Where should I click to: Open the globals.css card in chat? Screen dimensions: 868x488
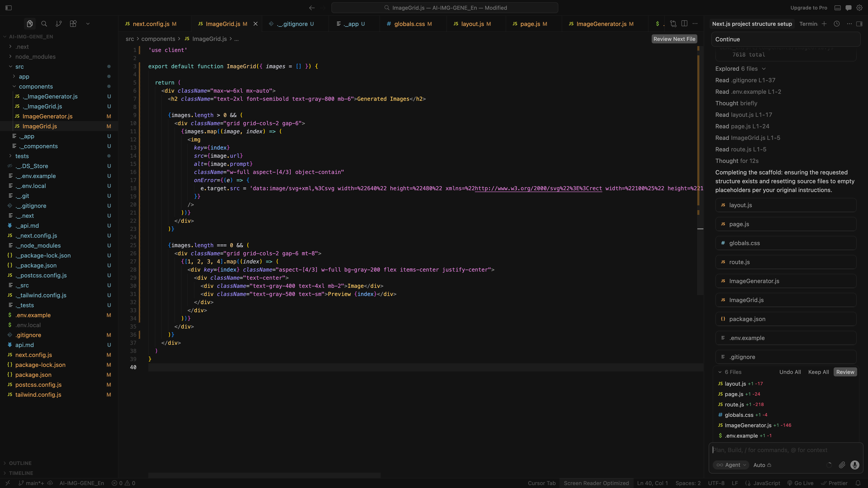point(785,243)
